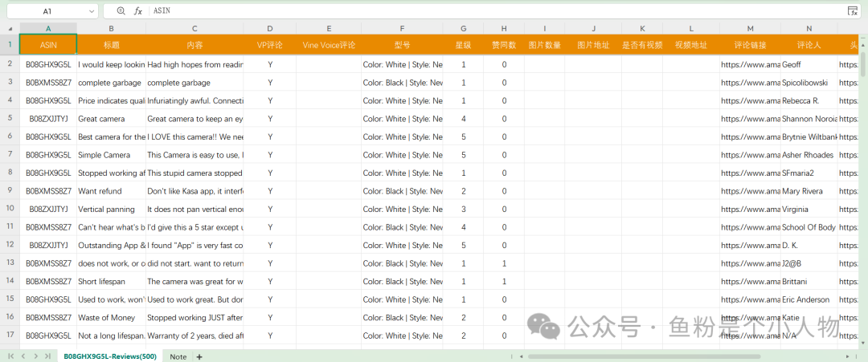This screenshot has height=362, width=868.
Task: Switch to the Note sheet tab
Action: tap(178, 357)
